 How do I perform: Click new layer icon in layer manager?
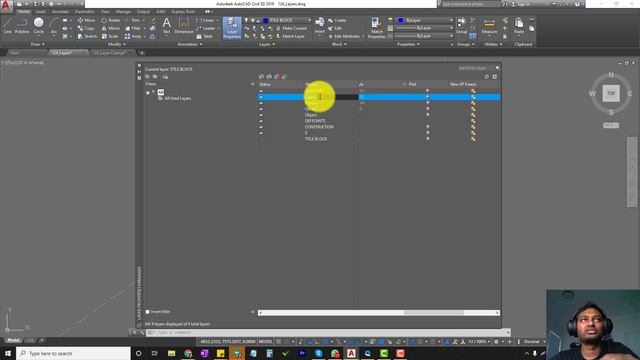261,76
